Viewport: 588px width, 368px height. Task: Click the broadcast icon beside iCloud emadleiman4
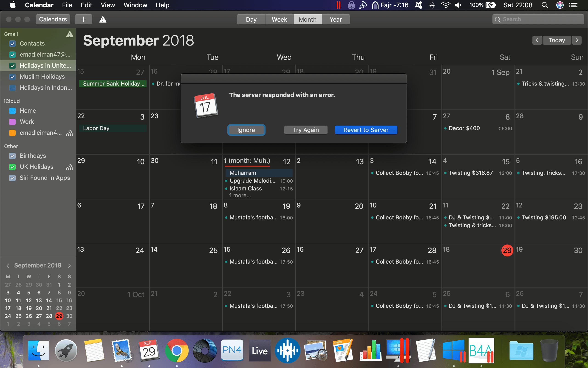point(69,133)
